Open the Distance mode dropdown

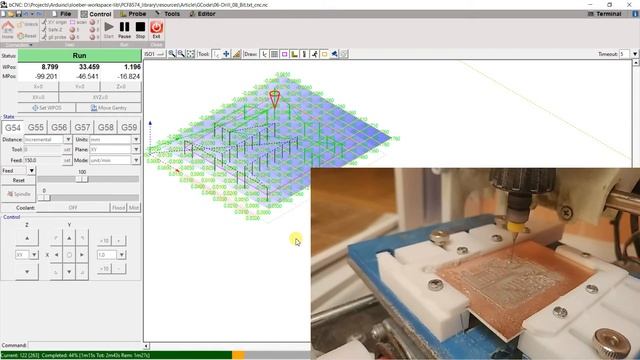pos(68,139)
